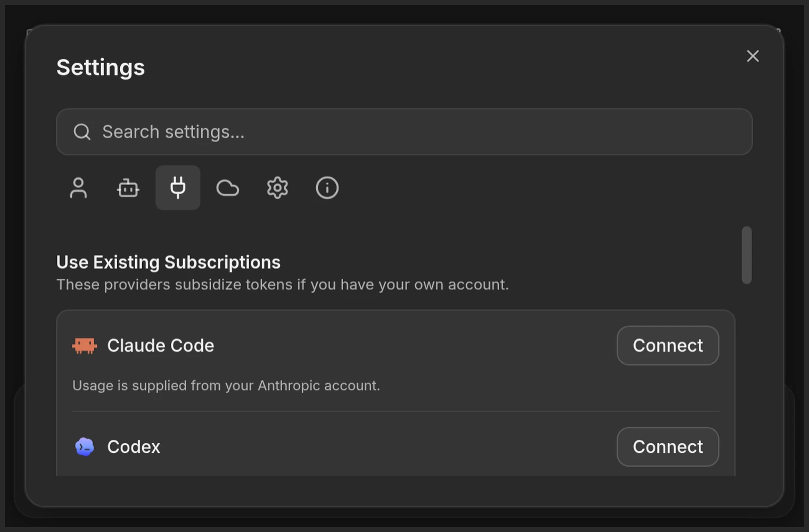The height and width of the screenshot is (532, 809).
Task: Focus the Search settings input field
Action: click(x=404, y=132)
